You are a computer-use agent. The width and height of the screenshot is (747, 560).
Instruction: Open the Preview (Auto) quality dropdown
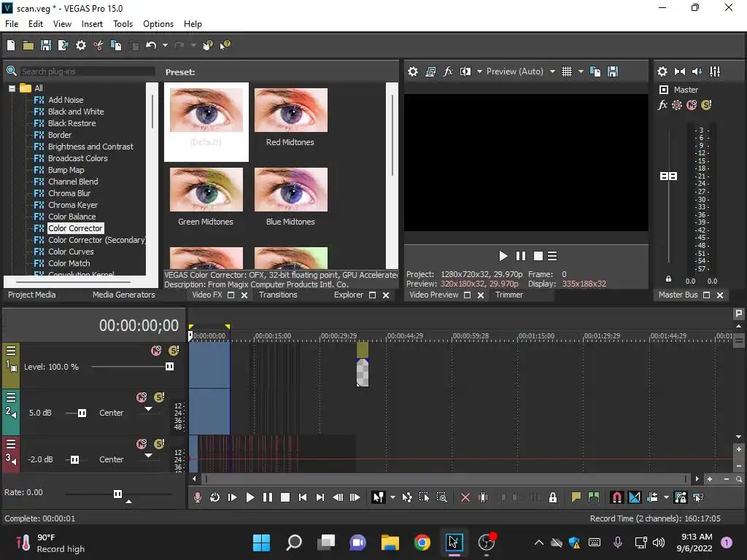pos(520,71)
